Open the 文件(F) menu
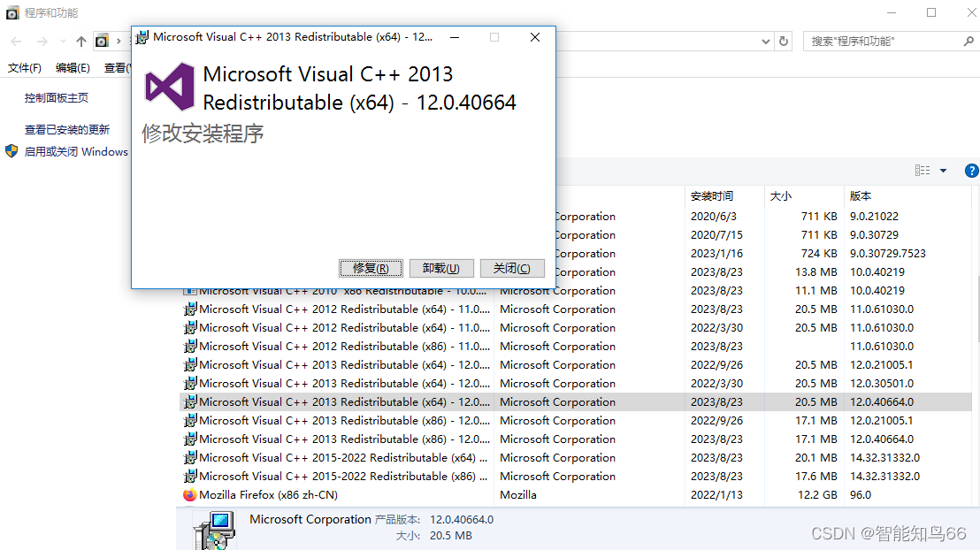 click(25, 67)
